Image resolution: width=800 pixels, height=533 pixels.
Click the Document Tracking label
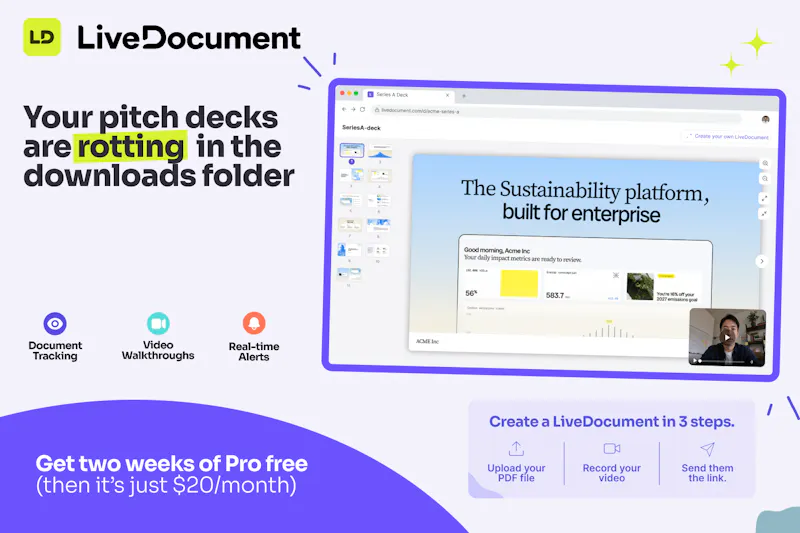click(x=55, y=350)
